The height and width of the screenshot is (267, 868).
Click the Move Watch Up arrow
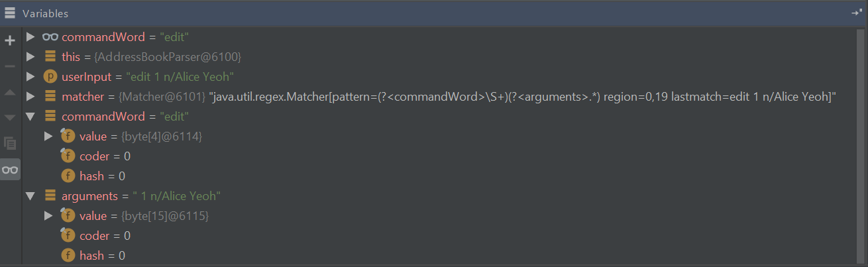point(10,92)
